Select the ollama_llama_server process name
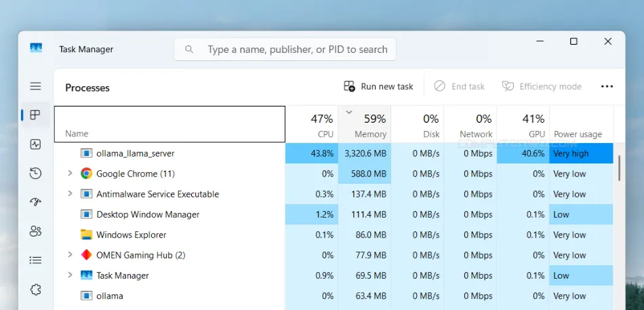Screen dimensions: 644x310 135,153
